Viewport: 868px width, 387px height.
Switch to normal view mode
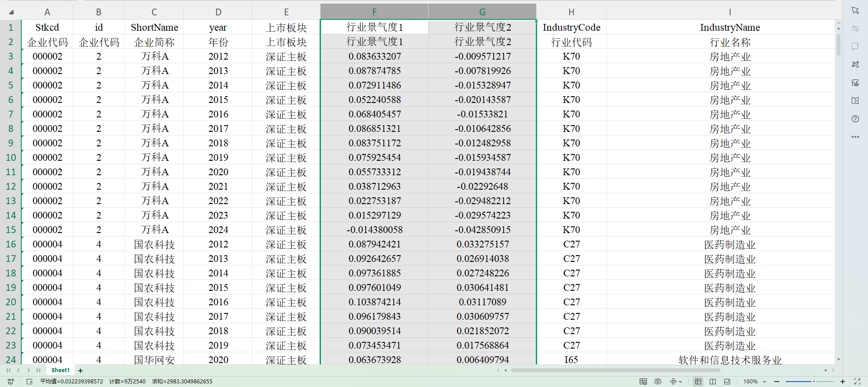point(698,382)
